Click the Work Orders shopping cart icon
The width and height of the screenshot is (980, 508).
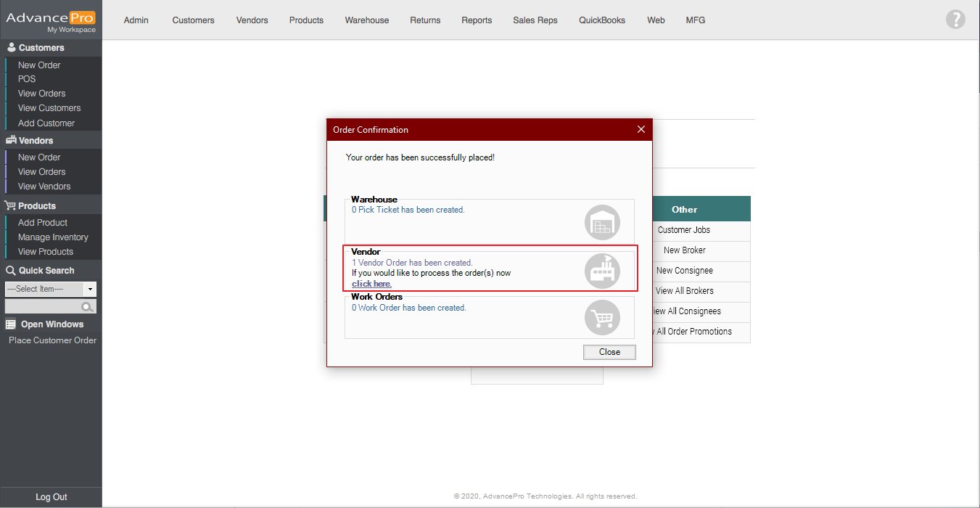(x=602, y=318)
